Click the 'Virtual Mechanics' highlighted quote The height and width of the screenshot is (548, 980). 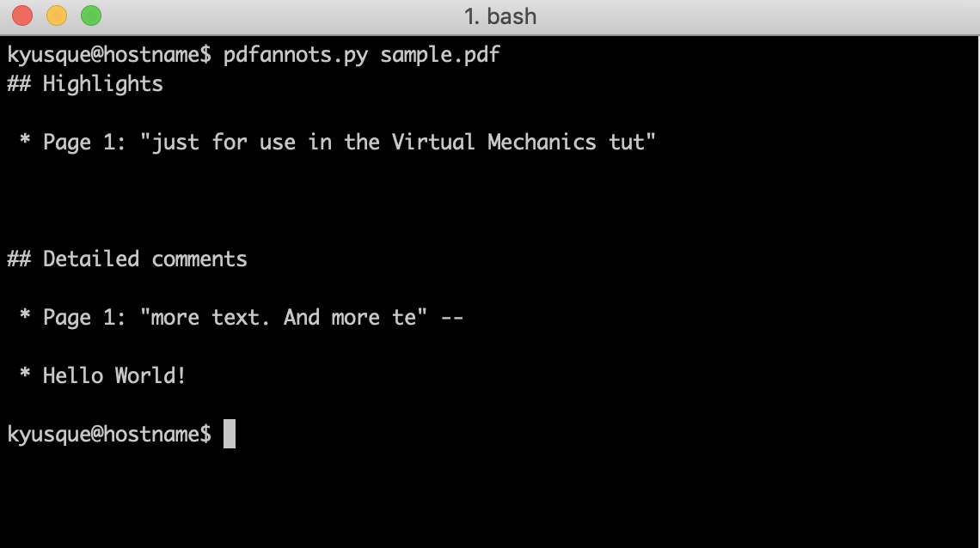(493, 143)
